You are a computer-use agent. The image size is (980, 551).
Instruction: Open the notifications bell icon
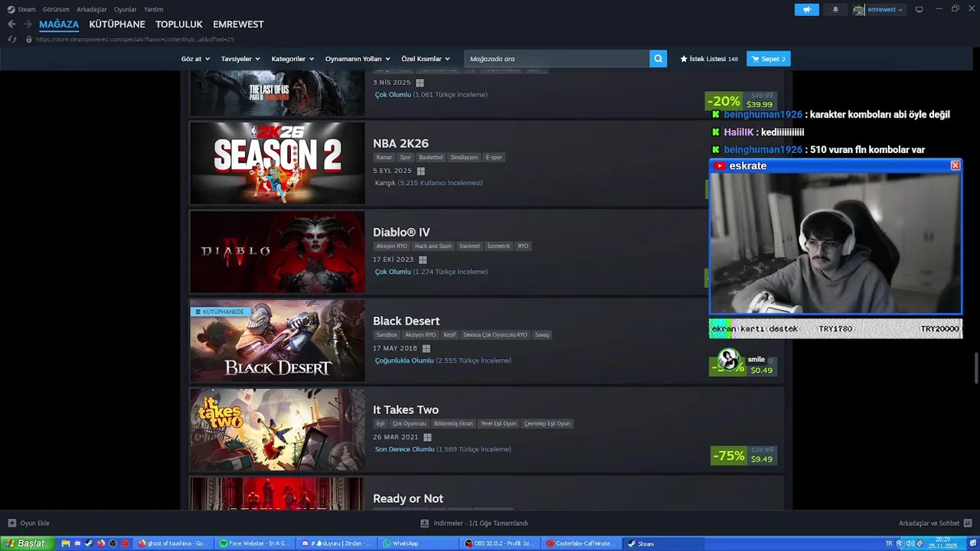[x=835, y=10]
